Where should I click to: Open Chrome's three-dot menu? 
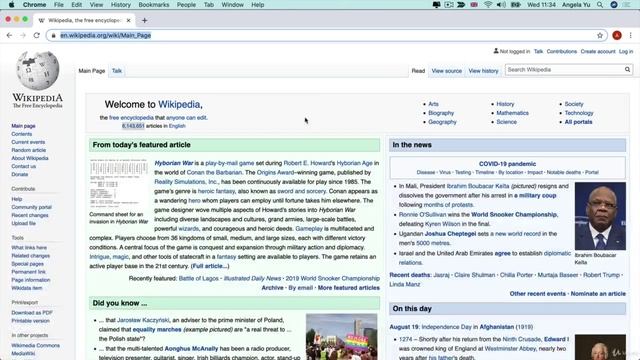631,36
